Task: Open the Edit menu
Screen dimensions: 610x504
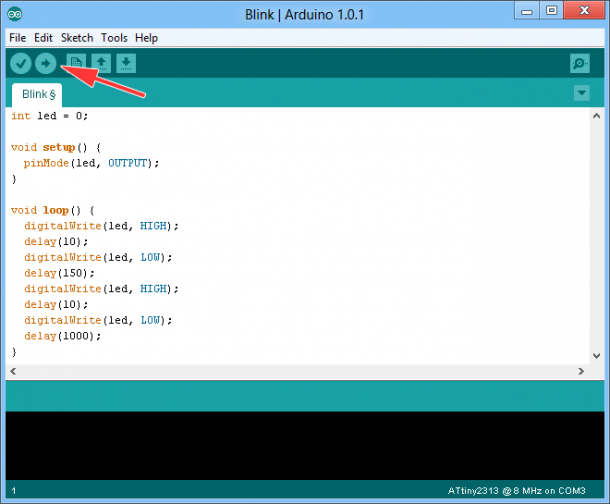Action: 43,38
